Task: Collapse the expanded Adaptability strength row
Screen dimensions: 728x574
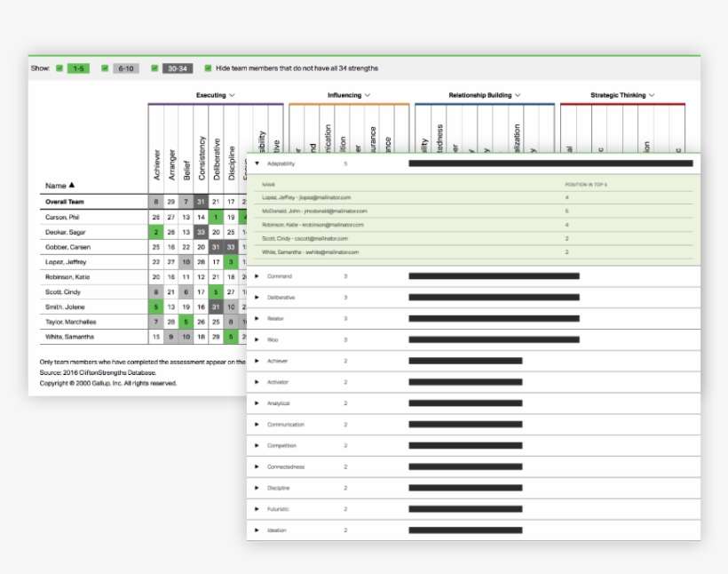Action: (256, 163)
